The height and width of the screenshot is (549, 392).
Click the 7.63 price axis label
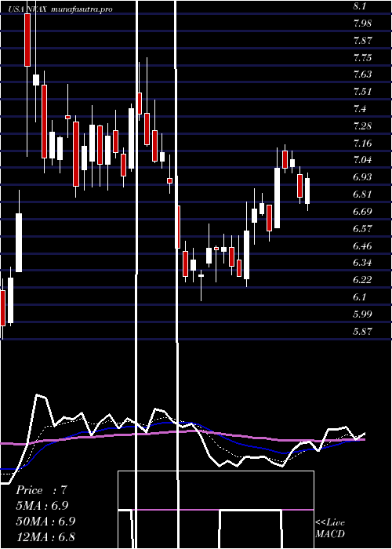pos(362,75)
